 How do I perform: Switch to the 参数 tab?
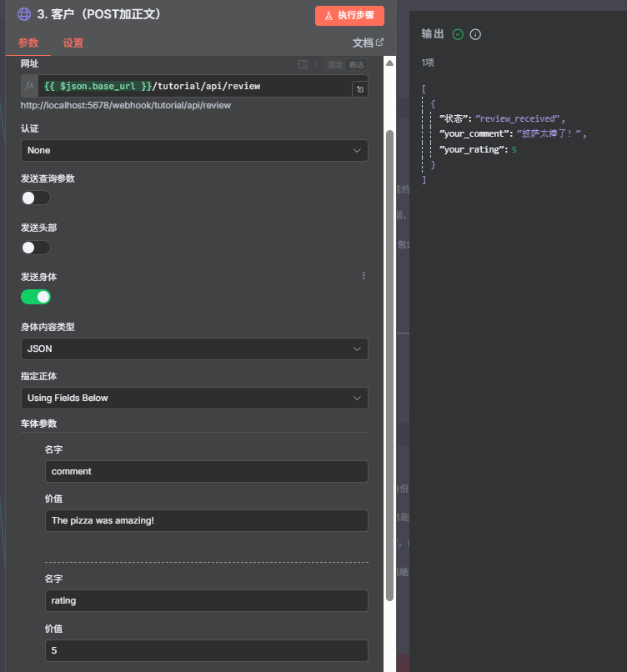pos(28,43)
